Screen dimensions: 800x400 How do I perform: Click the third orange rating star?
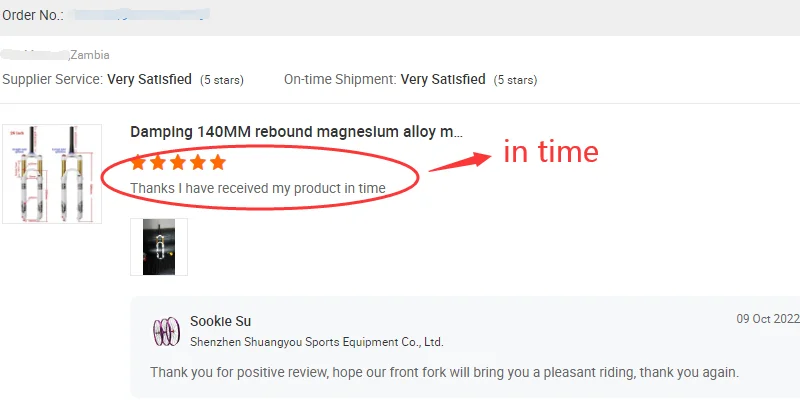click(178, 162)
